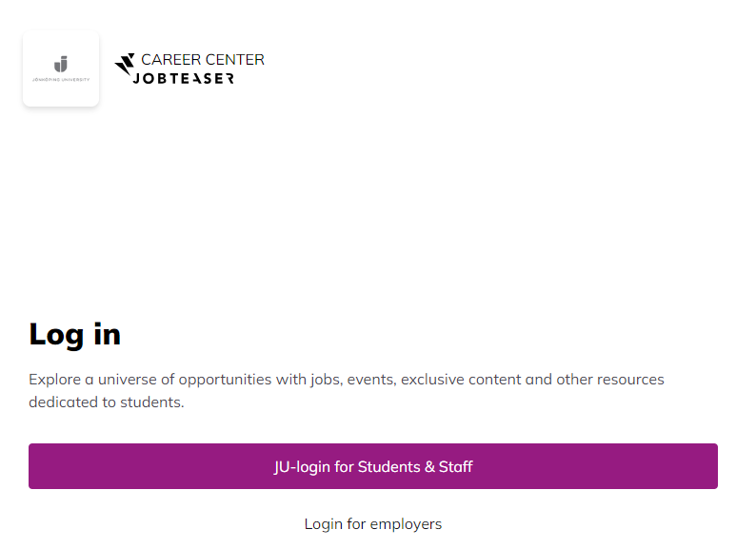Click the grey JU emblem inside the logo
Image resolution: width=756 pixels, height=549 pixels.
pyautogui.click(x=61, y=64)
